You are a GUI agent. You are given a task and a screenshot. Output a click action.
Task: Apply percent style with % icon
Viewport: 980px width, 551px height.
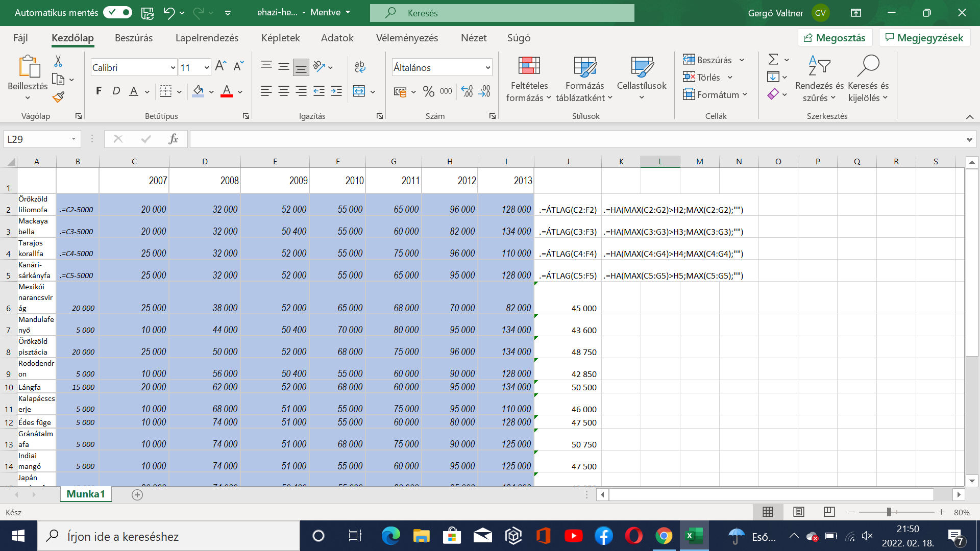click(x=428, y=92)
